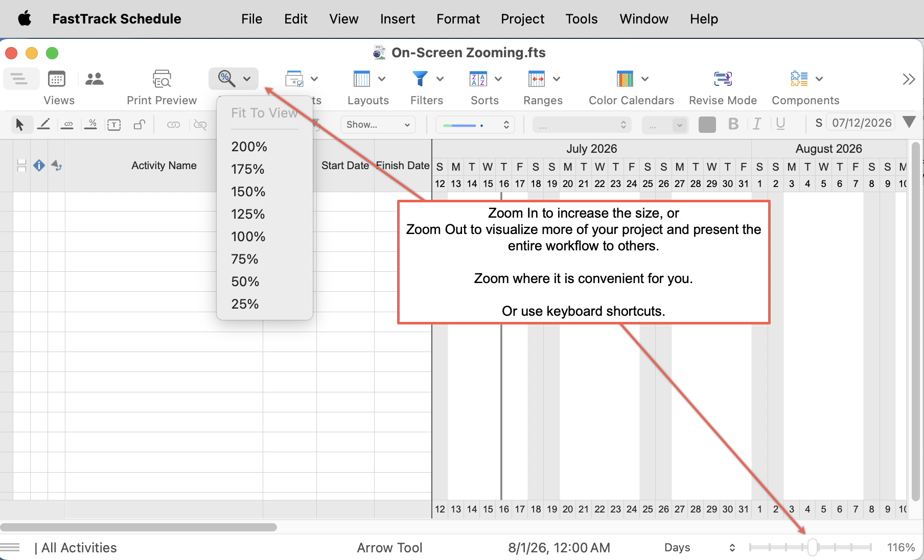Open the Project menu

(523, 19)
